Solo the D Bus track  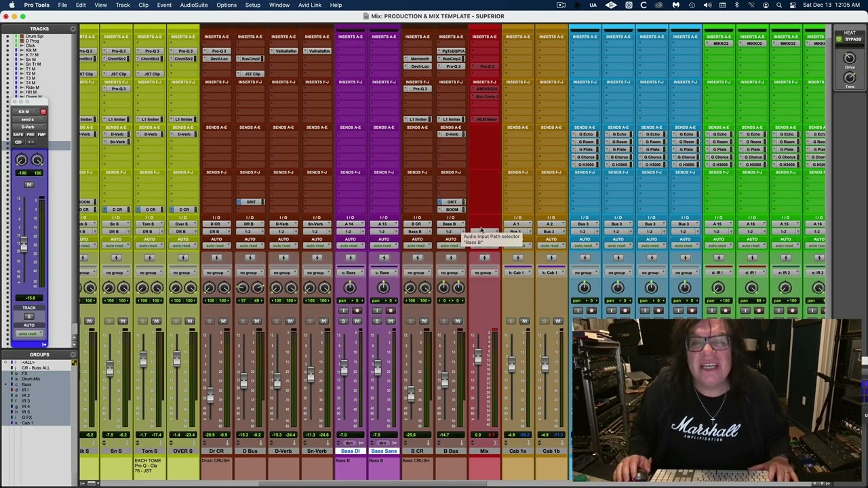[x=243, y=321]
